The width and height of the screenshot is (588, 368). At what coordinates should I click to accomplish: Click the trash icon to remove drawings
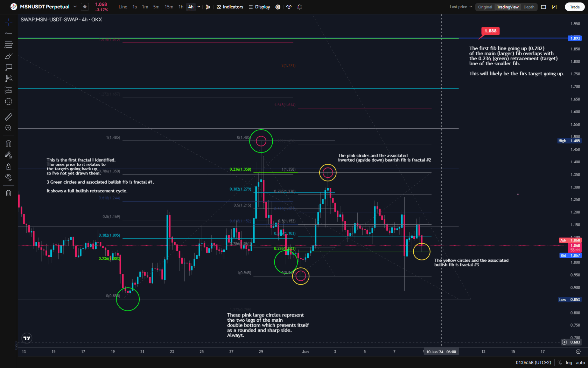click(x=9, y=193)
